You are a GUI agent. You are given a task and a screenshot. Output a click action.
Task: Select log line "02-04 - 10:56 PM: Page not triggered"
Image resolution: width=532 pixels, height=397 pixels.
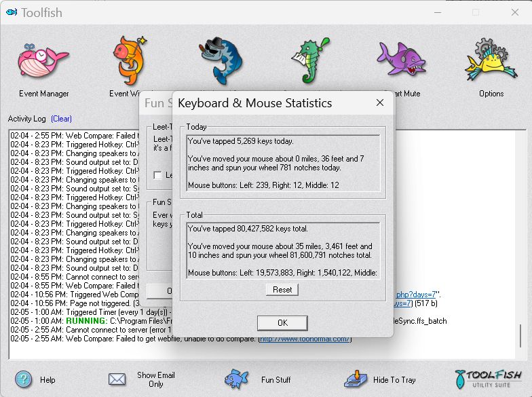pyautogui.click(x=75, y=303)
